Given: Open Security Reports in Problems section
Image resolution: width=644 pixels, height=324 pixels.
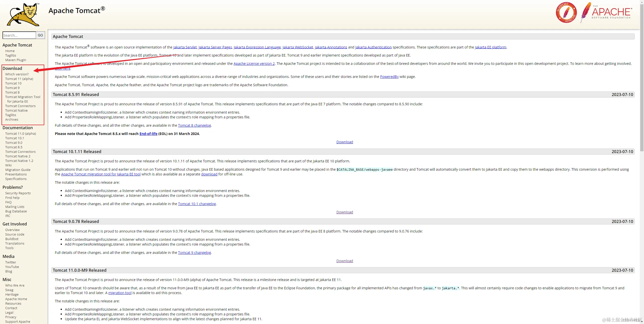Looking at the screenshot, I should point(18,193).
